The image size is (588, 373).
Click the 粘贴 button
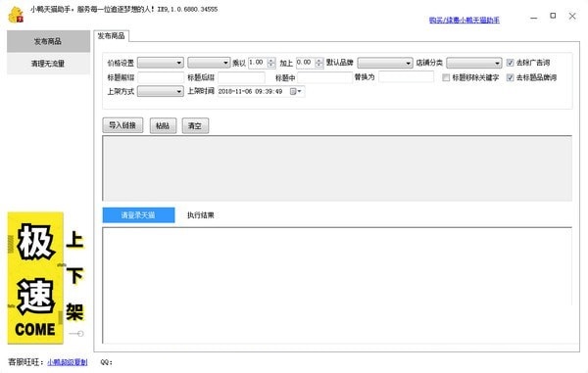(x=163, y=125)
